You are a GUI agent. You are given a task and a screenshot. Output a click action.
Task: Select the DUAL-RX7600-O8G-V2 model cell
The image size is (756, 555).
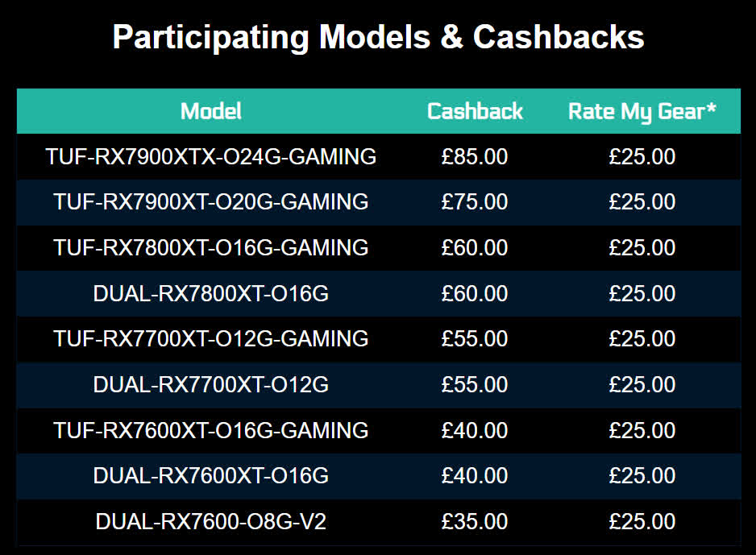point(210,521)
